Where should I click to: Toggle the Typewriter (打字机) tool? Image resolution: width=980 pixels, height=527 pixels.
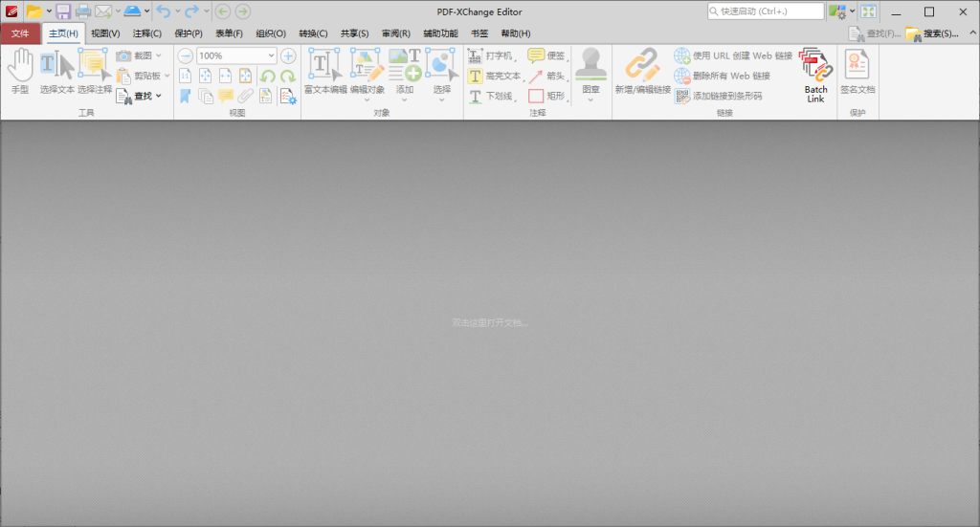[x=495, y=55]
